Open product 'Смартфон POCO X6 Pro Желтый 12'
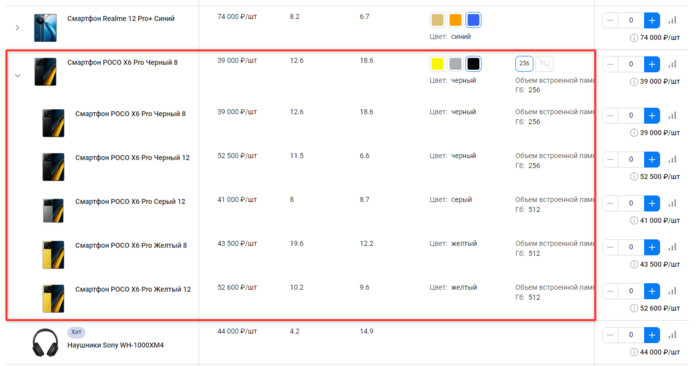 tap(133, 289)
